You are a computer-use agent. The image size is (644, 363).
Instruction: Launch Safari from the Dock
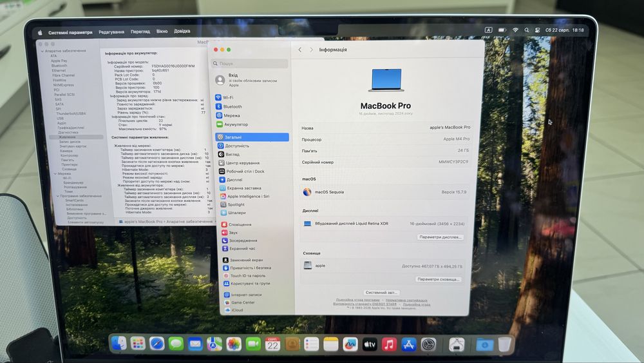[x=156, y=344]
